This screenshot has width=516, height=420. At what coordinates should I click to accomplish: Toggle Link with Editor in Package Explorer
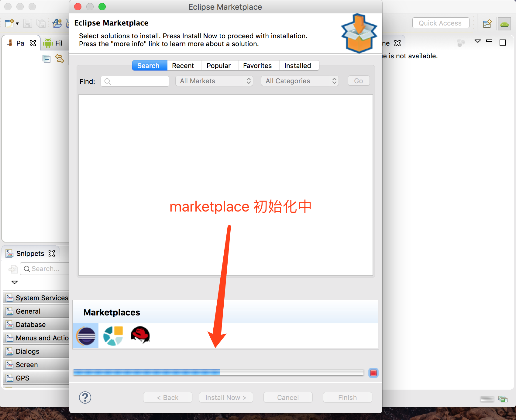(x=60, y=59)
